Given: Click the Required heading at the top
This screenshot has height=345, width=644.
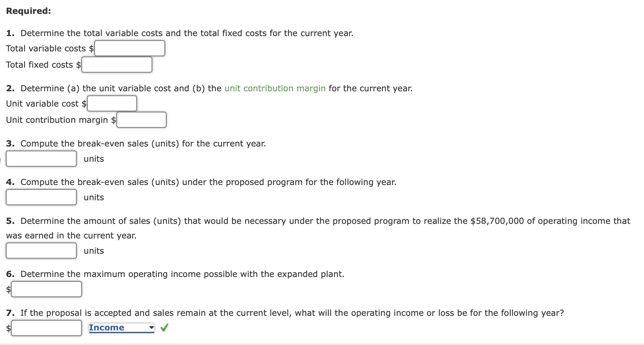Looking at the screenshot, I should pos(28,11).
